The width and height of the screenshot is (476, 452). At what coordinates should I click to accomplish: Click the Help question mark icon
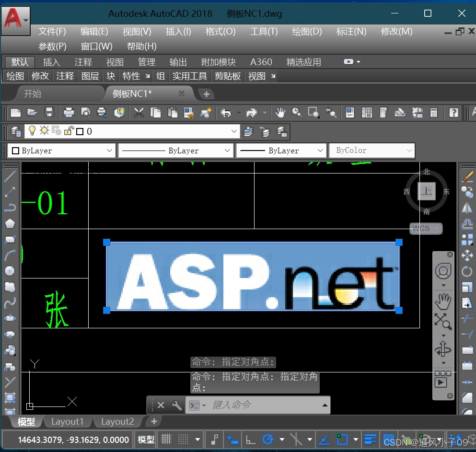[453, 113]
